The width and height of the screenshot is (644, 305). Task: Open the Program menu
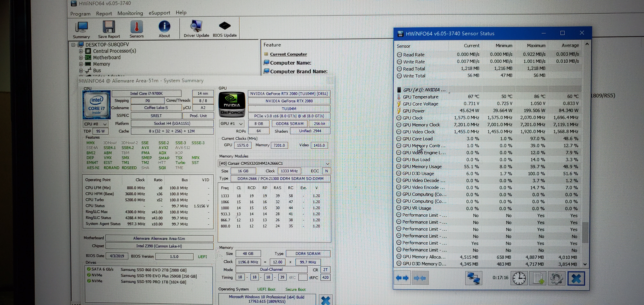[80, 14]
